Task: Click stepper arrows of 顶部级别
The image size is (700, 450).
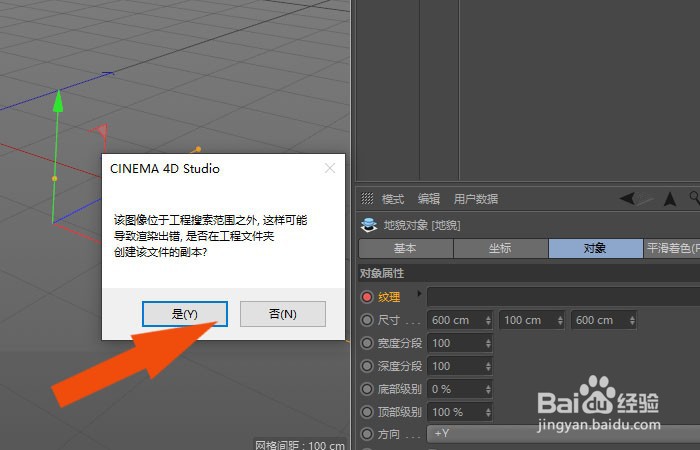Action: coord(488,412)
